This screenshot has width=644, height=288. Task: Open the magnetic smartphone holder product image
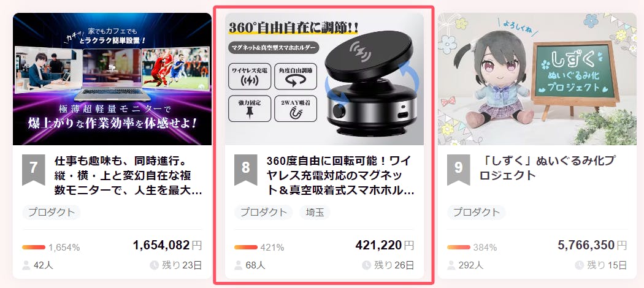pyautogui.click(x=324, y=79)
